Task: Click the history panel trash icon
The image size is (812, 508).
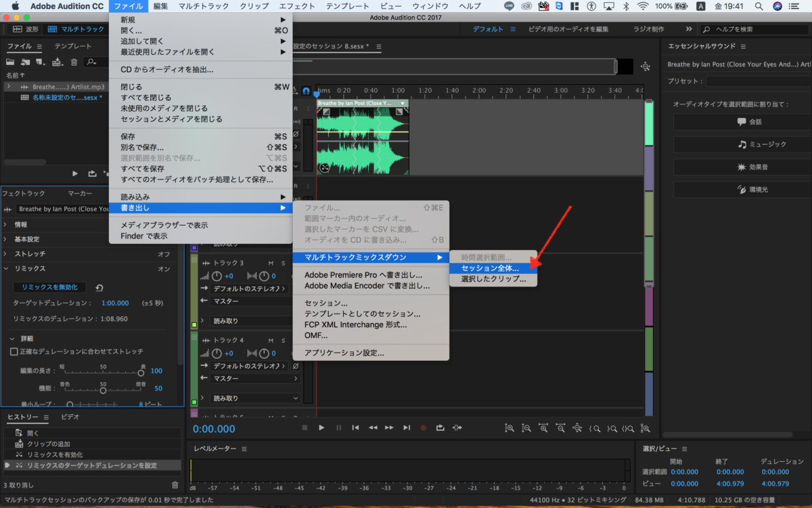Action: pyautogui.click(x=175, y=485)
